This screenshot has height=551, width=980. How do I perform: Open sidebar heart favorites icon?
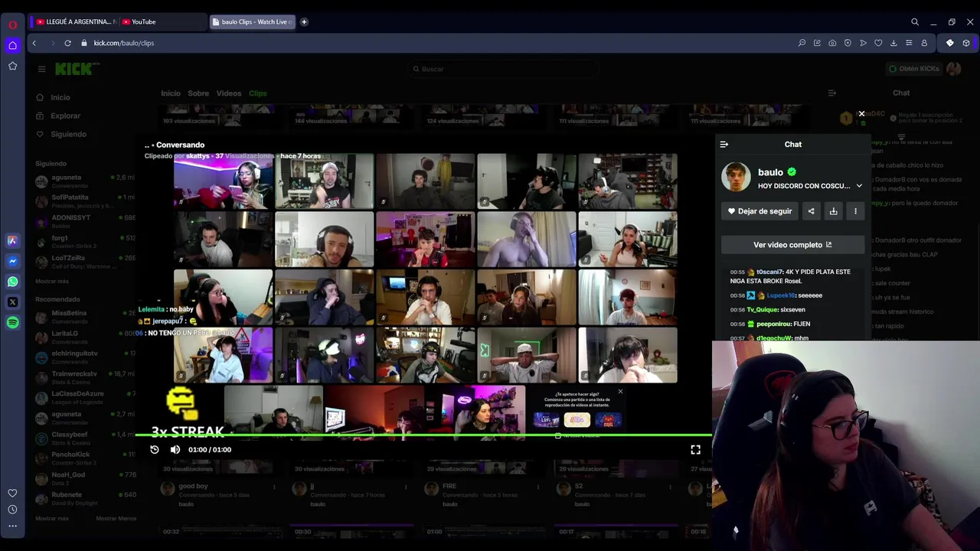[12, 493]
